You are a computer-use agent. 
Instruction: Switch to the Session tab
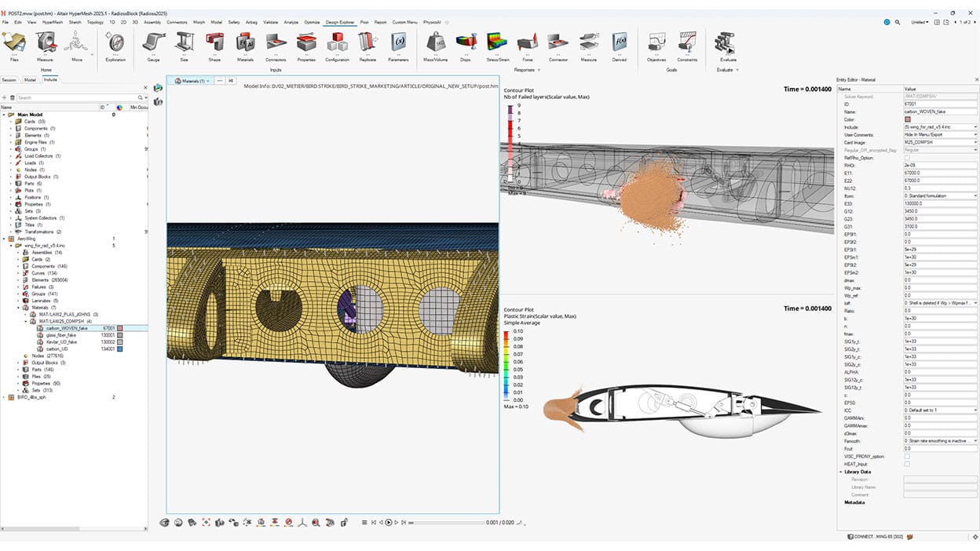(x=10, y=79)
